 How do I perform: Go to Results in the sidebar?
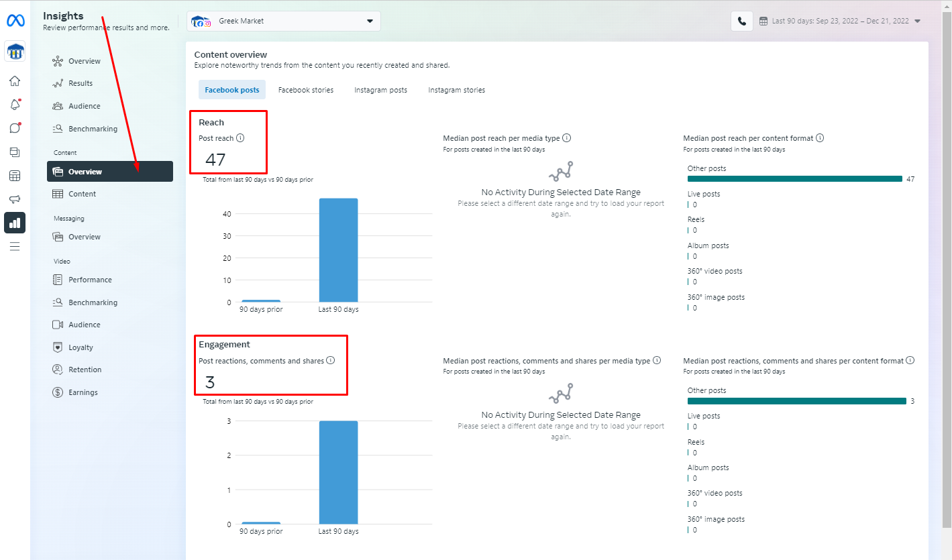pyautogui.click(x=81, y=83)
